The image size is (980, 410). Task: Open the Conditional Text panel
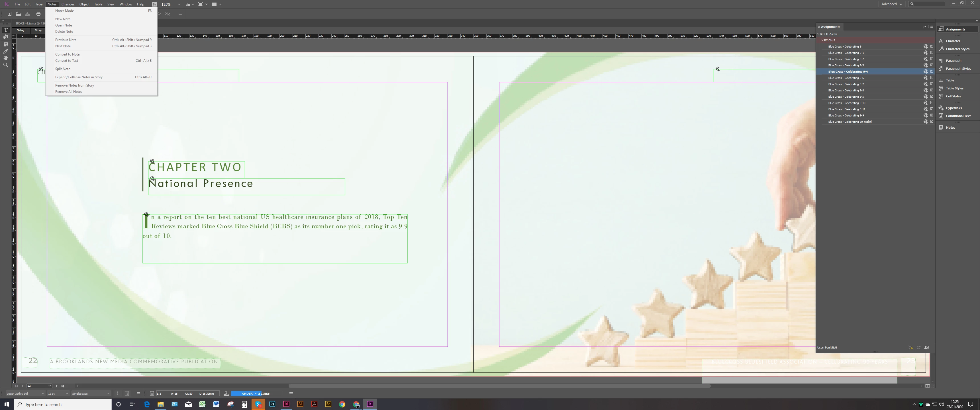click(x=958, y=116)
